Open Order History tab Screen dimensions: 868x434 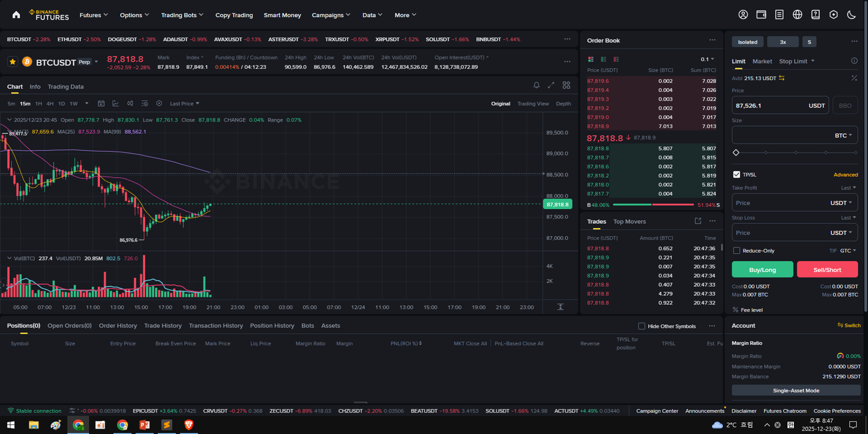coord(118,326)
